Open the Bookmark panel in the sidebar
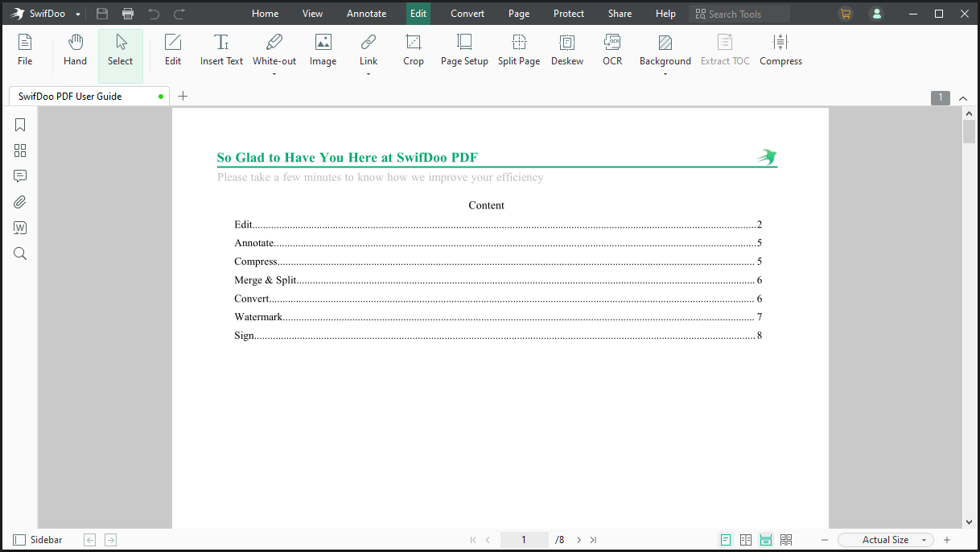 (20, 125)
